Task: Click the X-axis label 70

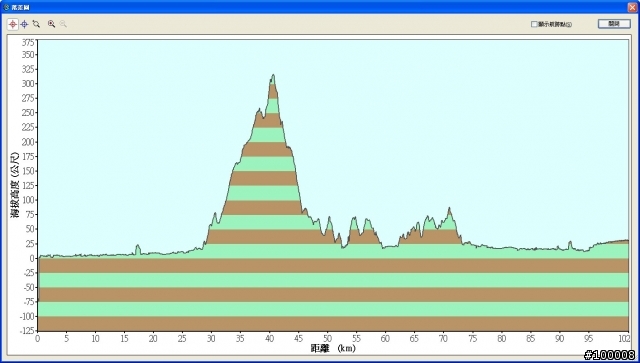Action: [x=443, y=339]
